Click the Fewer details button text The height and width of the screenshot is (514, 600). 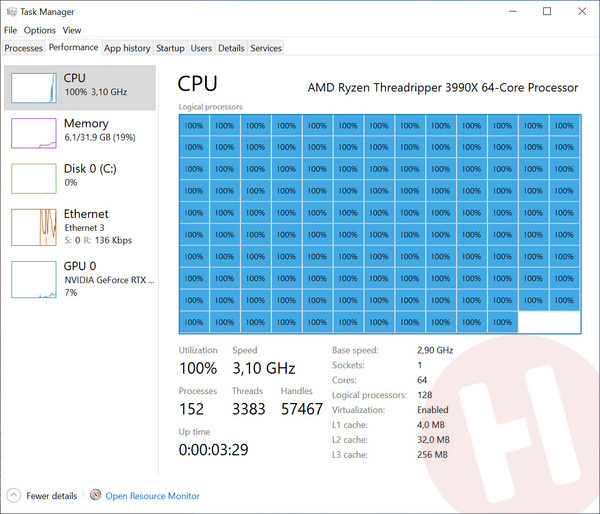(x=51, y=496)
